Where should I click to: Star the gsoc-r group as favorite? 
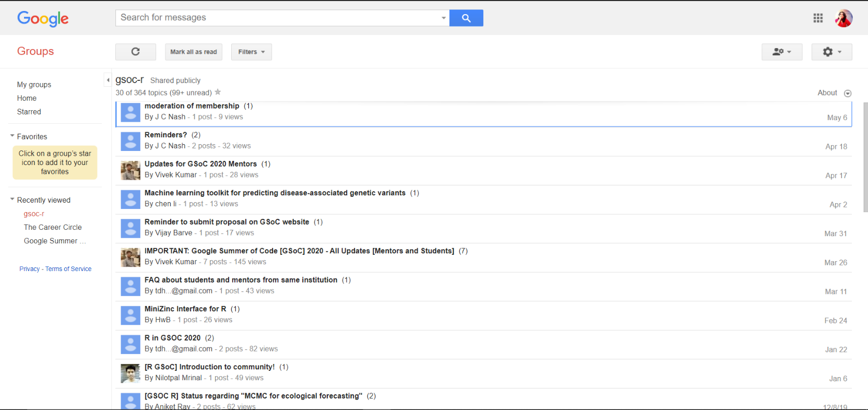coord(218,92)
